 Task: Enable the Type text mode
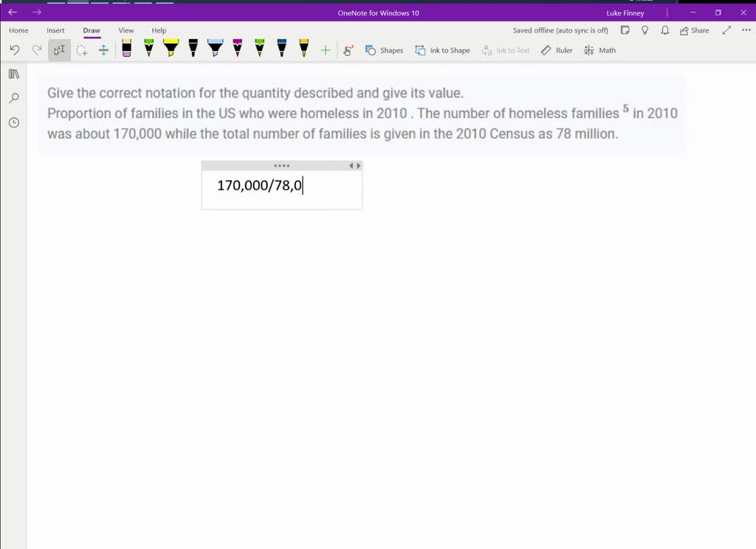coord(58,49)
